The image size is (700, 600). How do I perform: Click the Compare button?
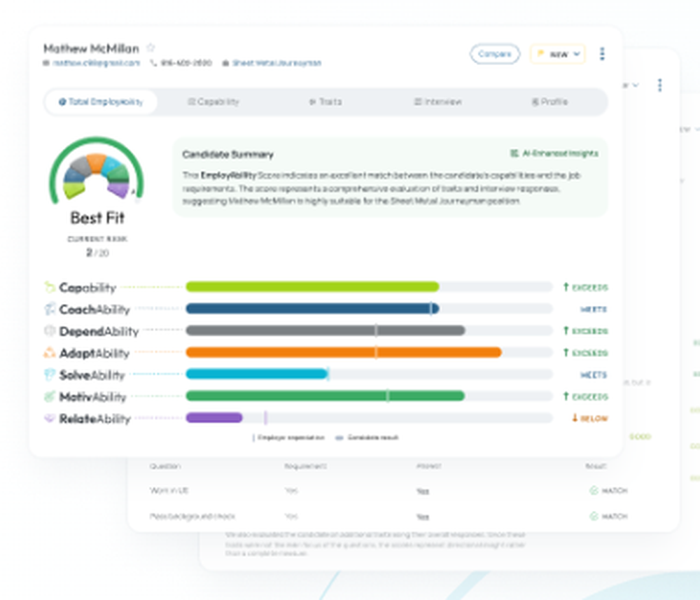495,54
